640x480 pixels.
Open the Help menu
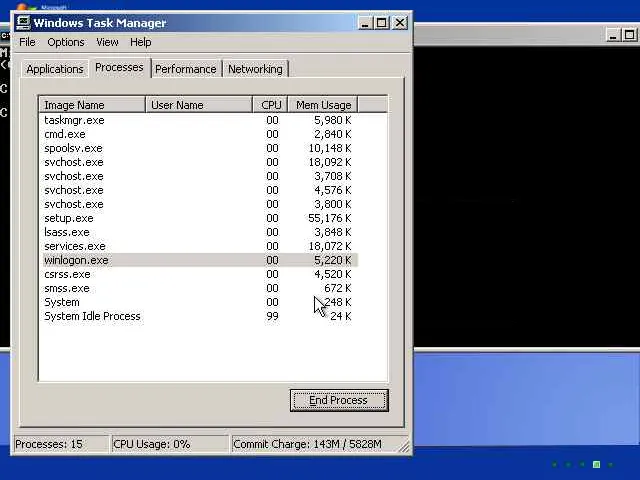click(x=141, y=42)
